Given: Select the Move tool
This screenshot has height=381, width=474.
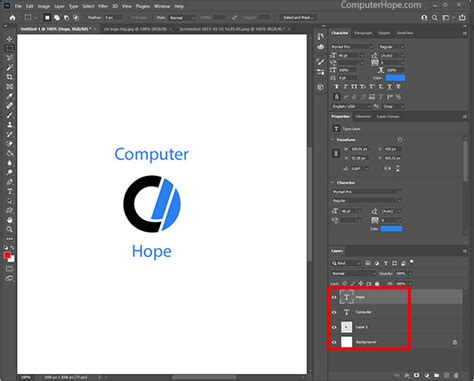Looking at the screenshot, I should [9, 39].
